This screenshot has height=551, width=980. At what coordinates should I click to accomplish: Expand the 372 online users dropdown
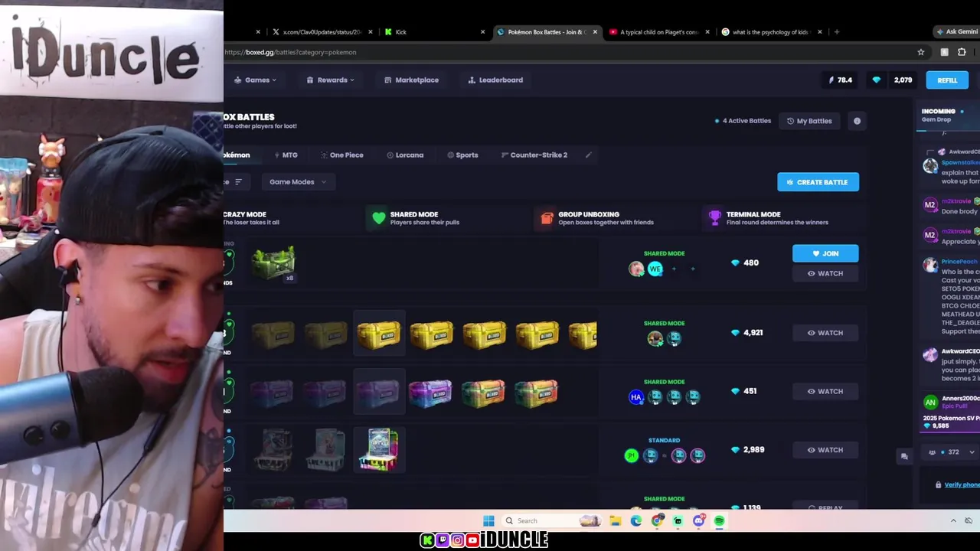[952, 452]
